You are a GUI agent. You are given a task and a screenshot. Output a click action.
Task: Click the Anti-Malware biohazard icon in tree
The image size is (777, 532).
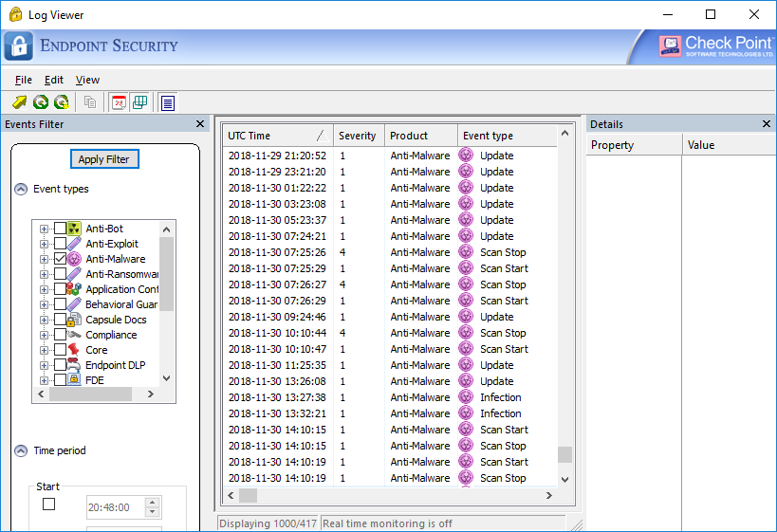point(74,259)
